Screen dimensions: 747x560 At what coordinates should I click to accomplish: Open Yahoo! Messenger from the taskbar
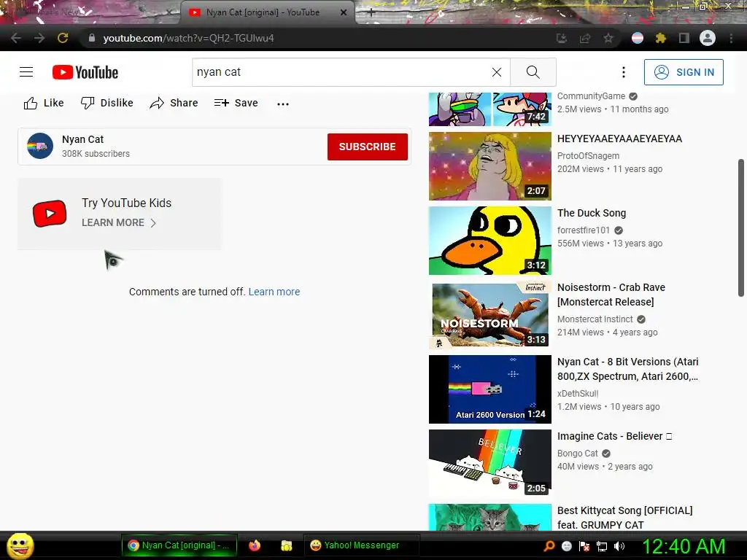point(361,545)
